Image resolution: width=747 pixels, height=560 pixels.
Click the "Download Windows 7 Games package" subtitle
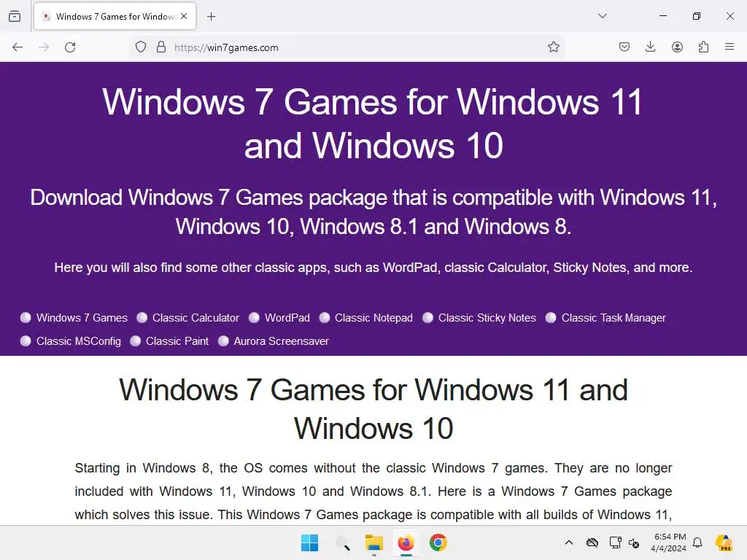pos(373,211)
